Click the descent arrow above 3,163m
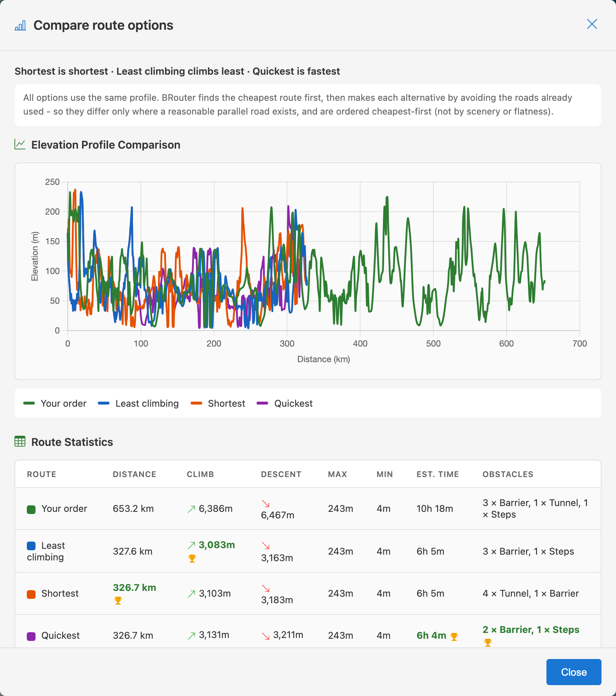Viewport: 616px width, 696px height. point(266,546)
